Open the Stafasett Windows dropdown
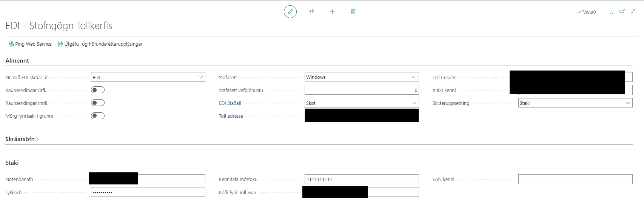Screen dimensions: 644x218 click(414, 77)
